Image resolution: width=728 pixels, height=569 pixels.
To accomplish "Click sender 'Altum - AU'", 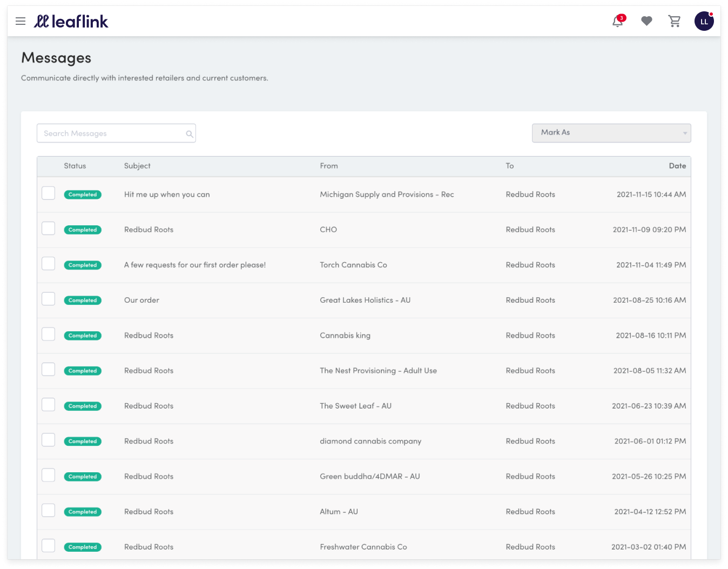I will tap(339, 512).
